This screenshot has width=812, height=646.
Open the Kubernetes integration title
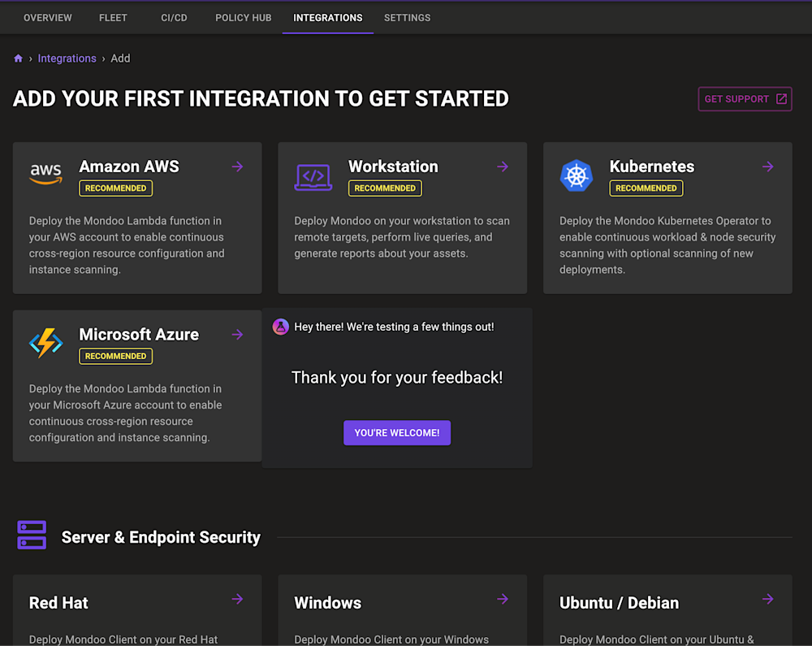[652, 167]
